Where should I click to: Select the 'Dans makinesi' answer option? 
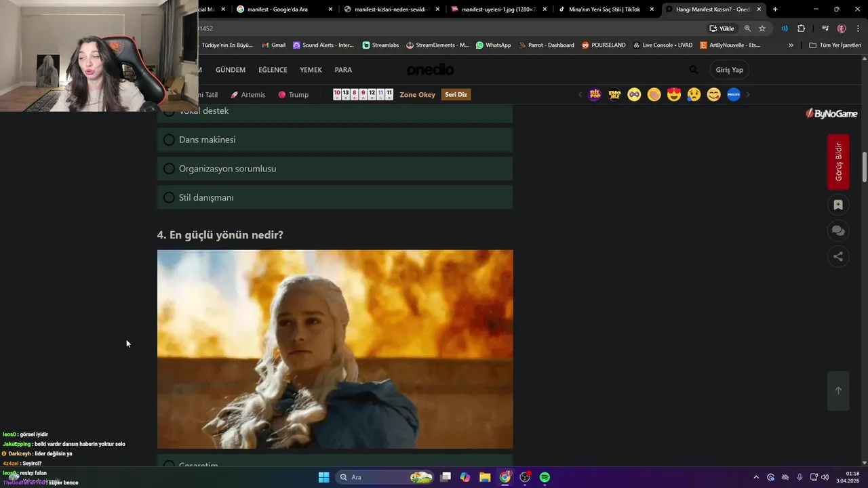click(335, 140)
